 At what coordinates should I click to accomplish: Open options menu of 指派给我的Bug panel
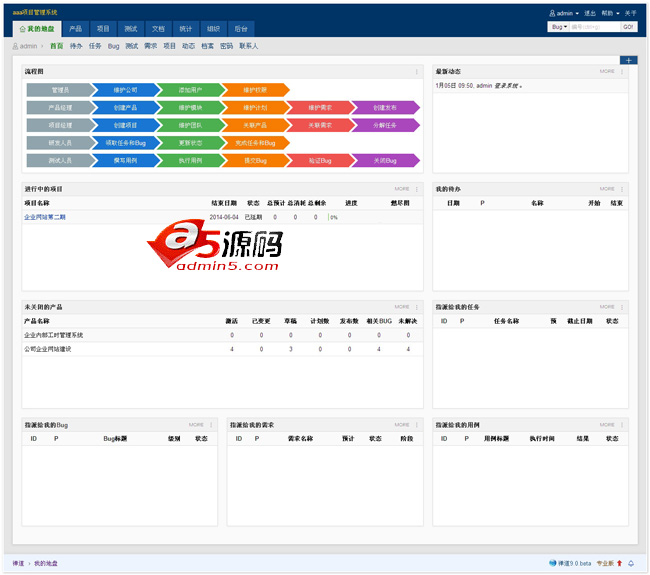(x=211, y=425)
